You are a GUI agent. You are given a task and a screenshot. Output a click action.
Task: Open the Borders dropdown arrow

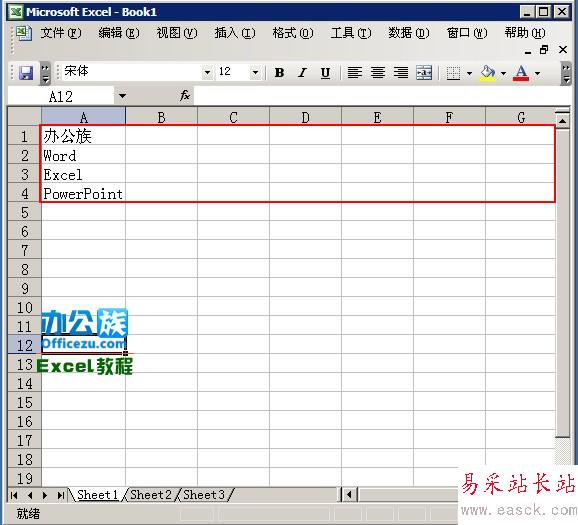tap(469, 73)
